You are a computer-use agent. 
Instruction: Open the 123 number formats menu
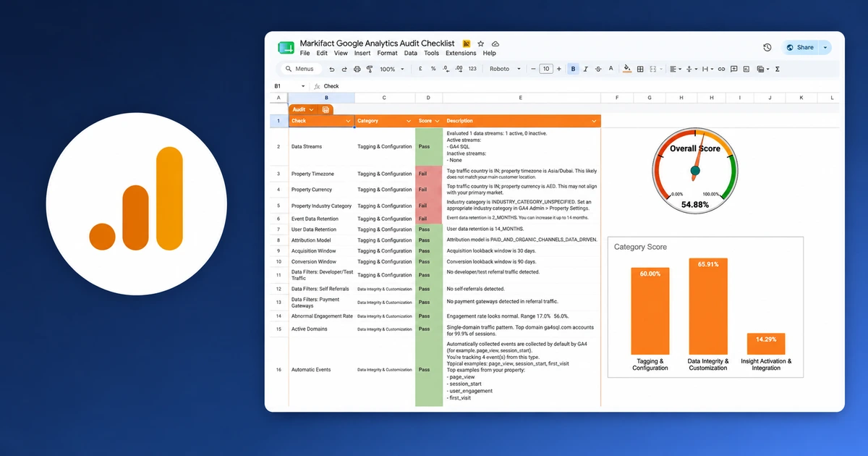click(472, 69)
